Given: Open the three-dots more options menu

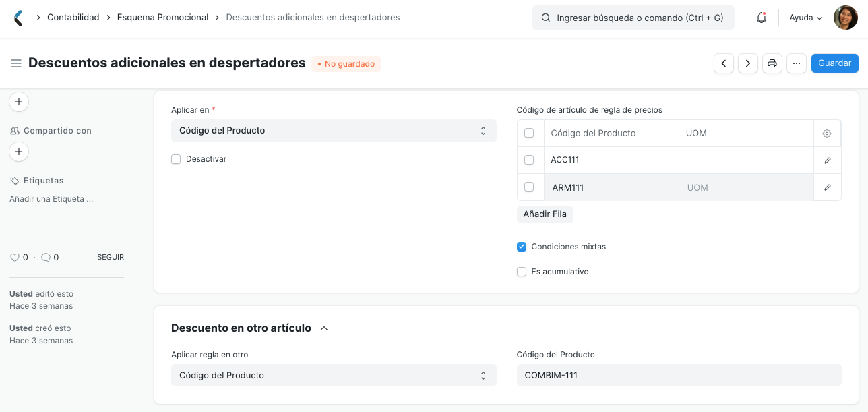Looking at the screenshot, I should point(797,63).
